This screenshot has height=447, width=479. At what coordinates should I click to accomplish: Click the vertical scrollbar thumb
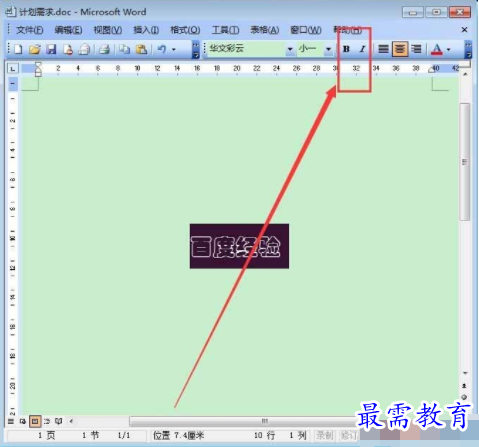pyautogui.click(x=464, y=162)
